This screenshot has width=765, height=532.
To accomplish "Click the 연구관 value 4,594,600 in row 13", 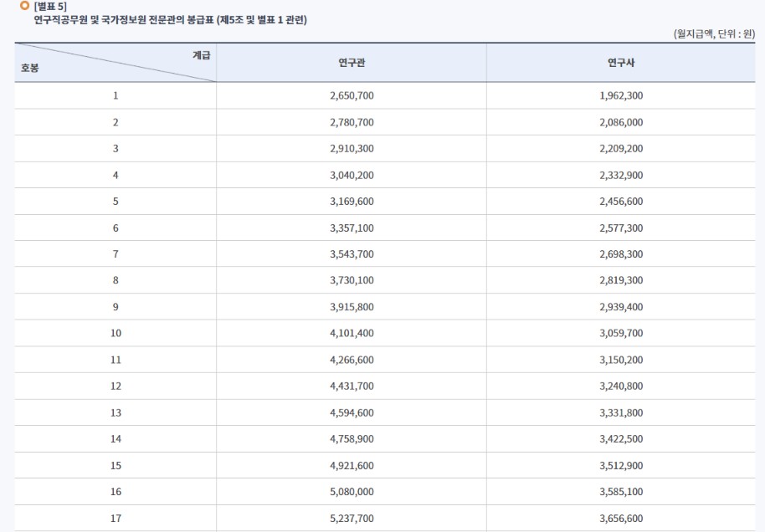I will (352, 412).
